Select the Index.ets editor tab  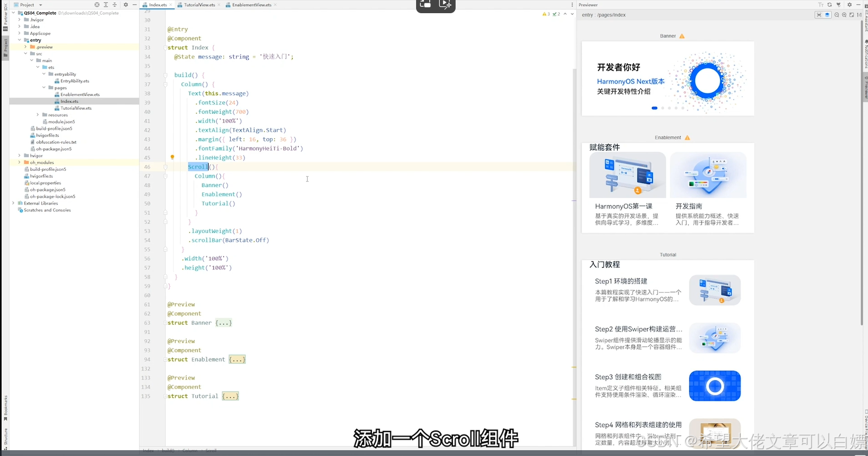pos(157,5)
